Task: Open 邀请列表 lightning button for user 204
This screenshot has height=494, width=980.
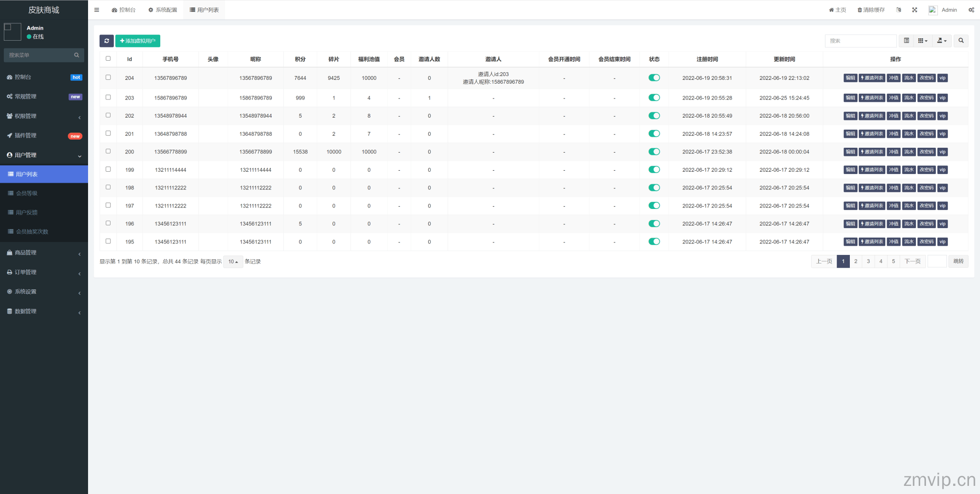Action: [872, 78]
